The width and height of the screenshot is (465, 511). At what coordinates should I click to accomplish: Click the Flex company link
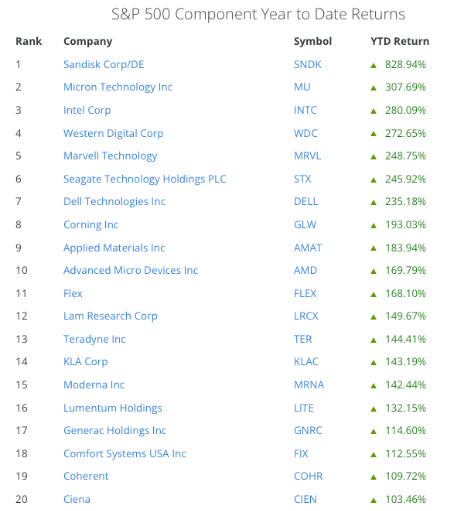tap(73, 293)
